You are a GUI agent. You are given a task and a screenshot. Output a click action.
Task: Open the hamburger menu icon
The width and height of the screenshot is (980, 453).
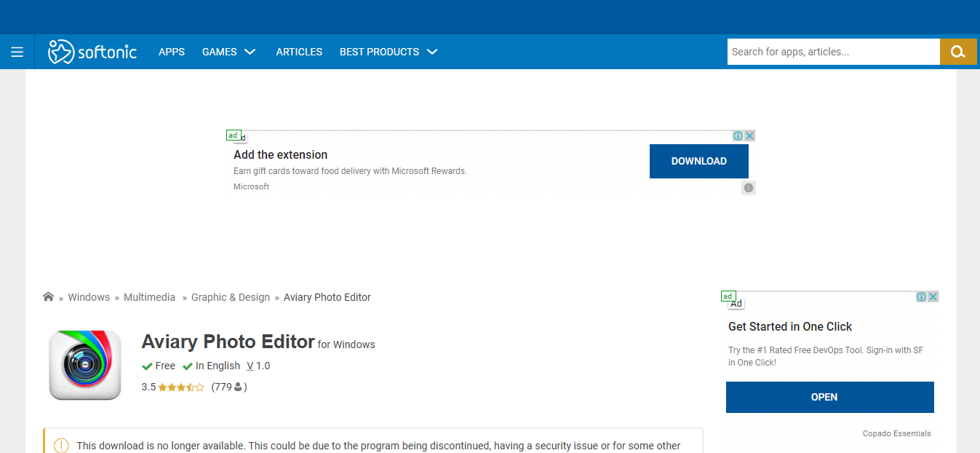coord(17,52)
